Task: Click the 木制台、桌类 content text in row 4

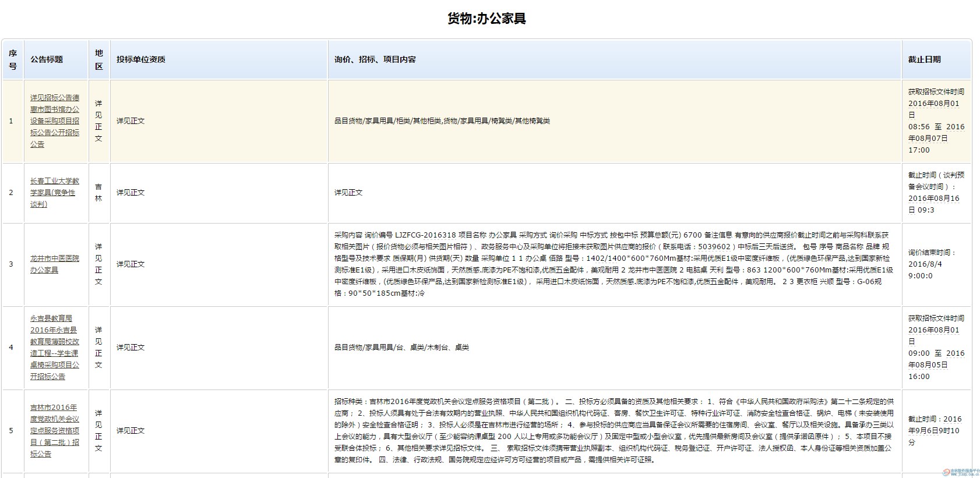Action: [447, 348]
